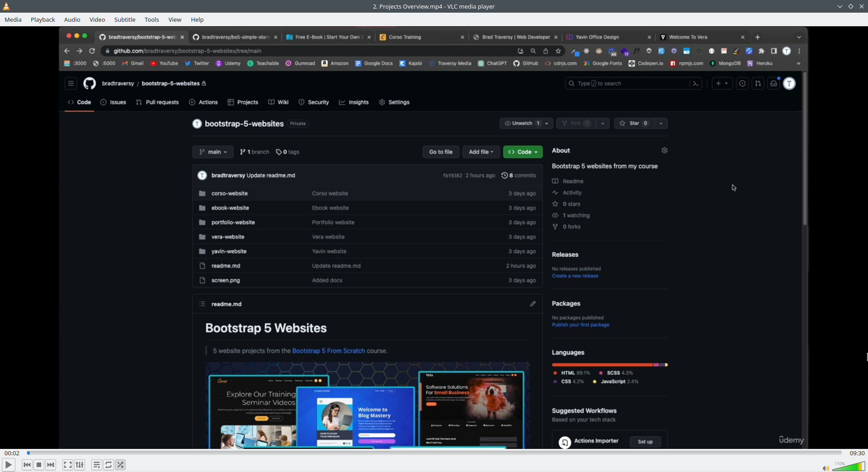The width and height of the screenshot is (868, 472).
Task: Show the VLC playlist
Action: pyautogui.click(x=97, y=465)
